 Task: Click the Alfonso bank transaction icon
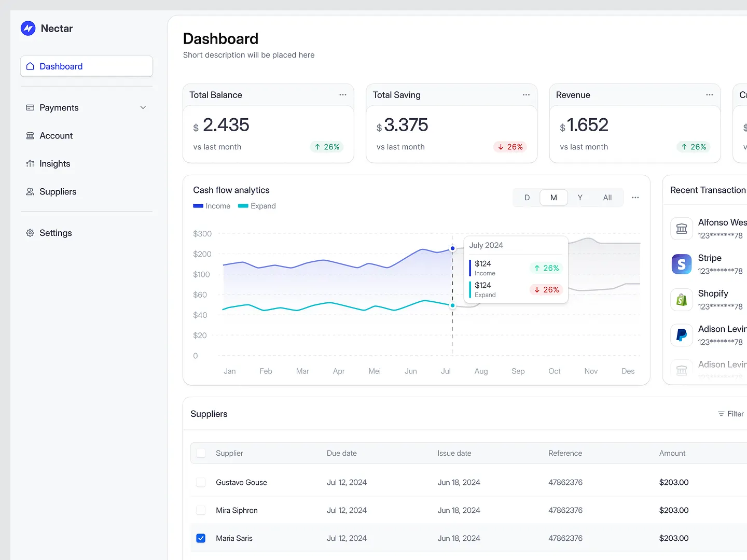click(682, 229)
